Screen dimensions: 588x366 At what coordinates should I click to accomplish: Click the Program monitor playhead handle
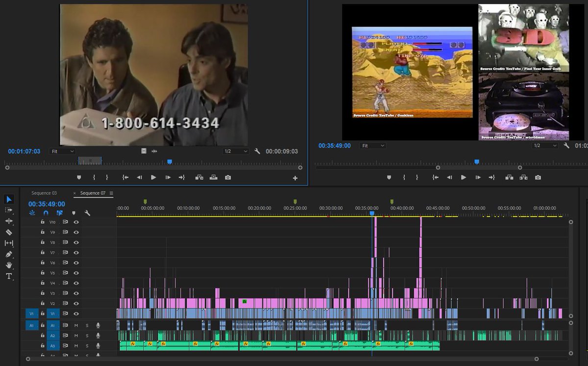coord(476,161)
